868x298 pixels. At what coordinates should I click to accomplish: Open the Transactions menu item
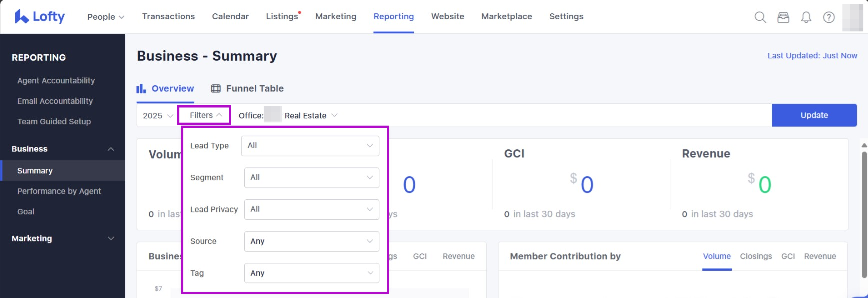coord(168,16)
